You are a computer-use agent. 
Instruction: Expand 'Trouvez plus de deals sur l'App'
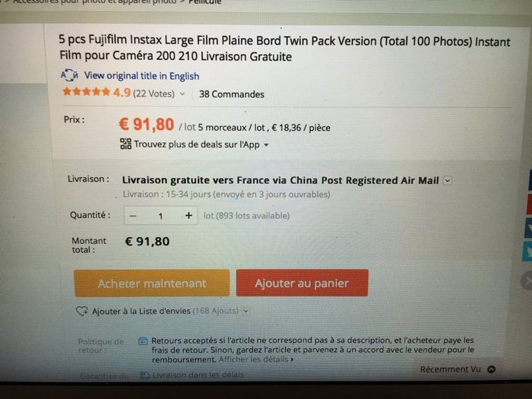pyautogui.click(x=266, y=144)
